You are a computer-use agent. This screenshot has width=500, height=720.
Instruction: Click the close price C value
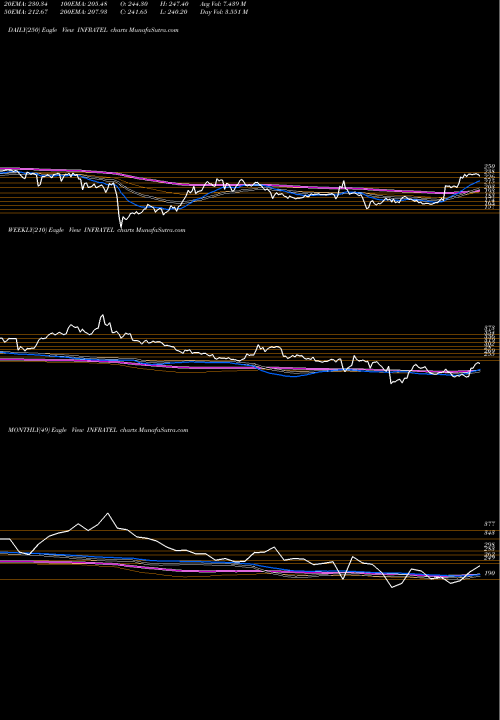137,12
